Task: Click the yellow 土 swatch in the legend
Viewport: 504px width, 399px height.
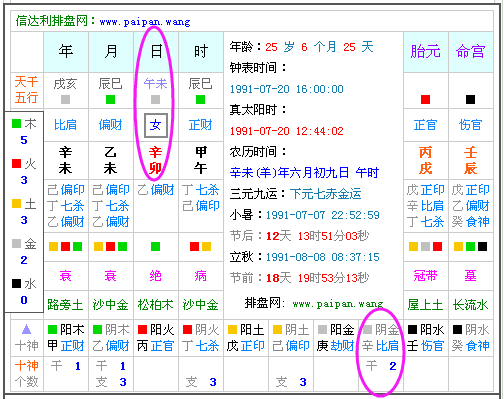Action: [x=17, y=204]
